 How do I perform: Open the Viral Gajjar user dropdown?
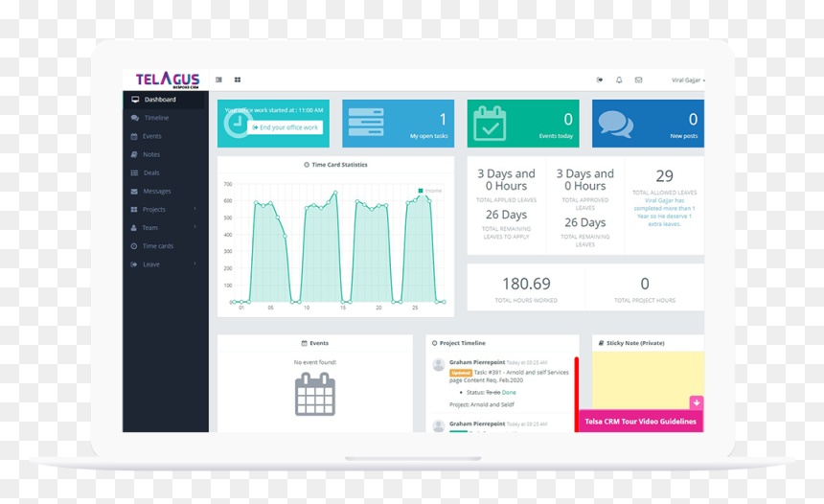pos(688,80)
